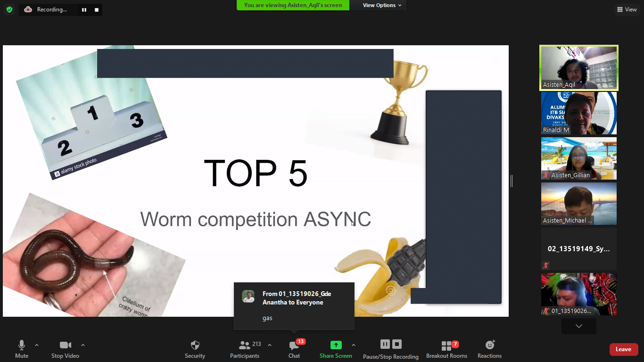Leave the meeting
644x362 pixels.
click(x=624, y=349)
